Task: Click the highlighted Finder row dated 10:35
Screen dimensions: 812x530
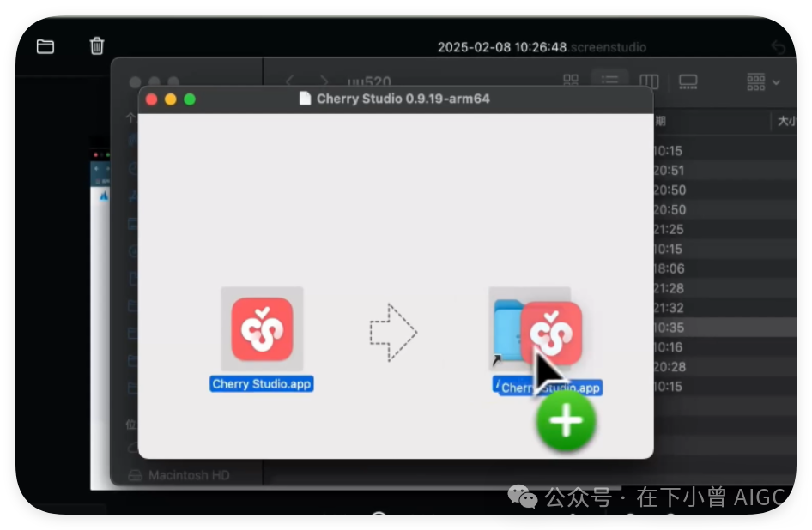Action: (725, 328)
